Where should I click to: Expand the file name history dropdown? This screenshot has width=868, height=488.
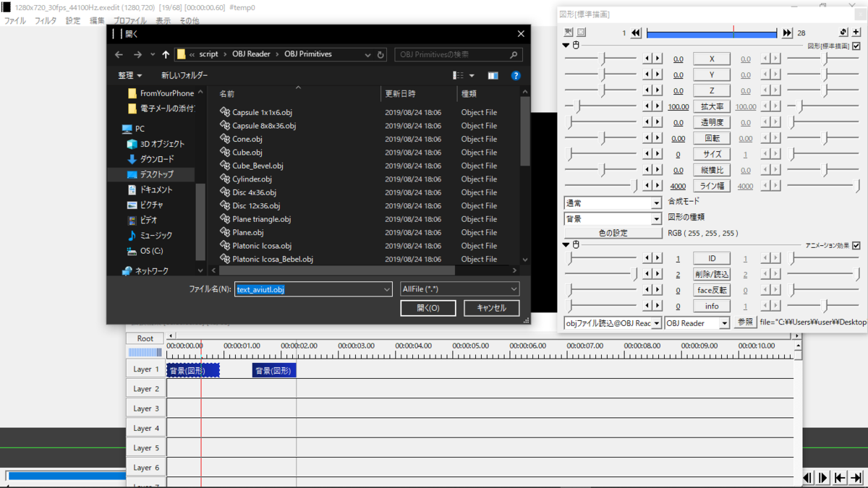[387, 289]
